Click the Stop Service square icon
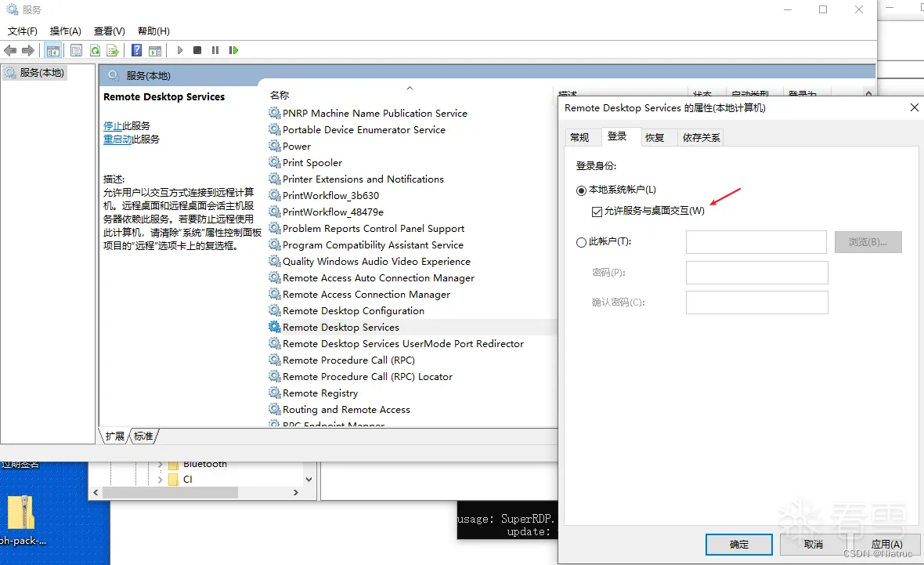The image size is (924, 565). pos(197,51)
